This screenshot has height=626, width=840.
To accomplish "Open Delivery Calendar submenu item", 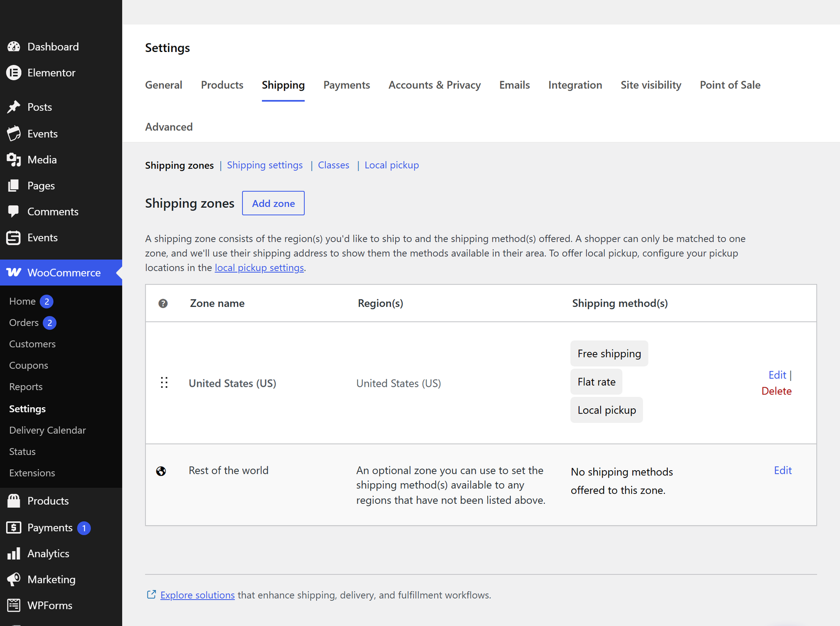I will coord(48,430).
